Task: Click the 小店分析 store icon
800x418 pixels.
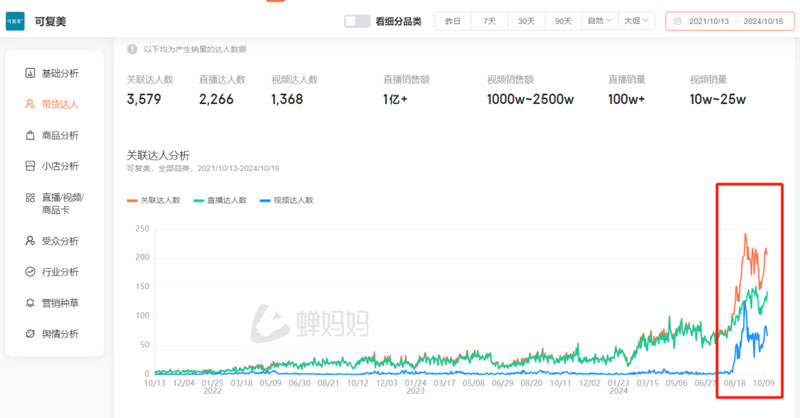Action: pyautogui.click(x=31, y=166)
